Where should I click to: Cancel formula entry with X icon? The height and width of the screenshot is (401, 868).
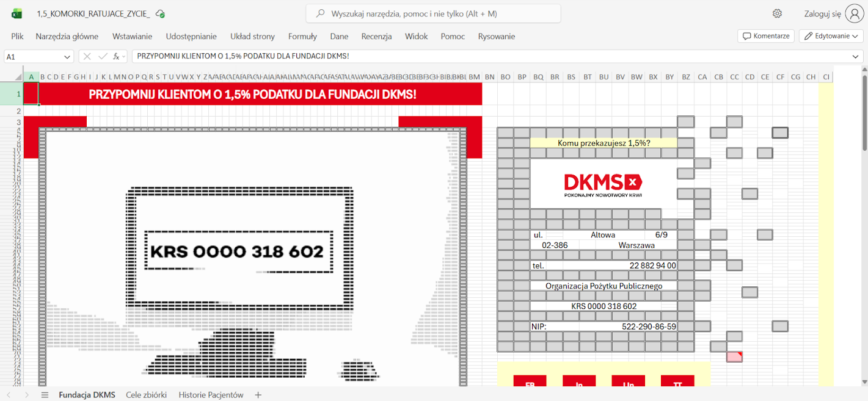tap(87, 56)
